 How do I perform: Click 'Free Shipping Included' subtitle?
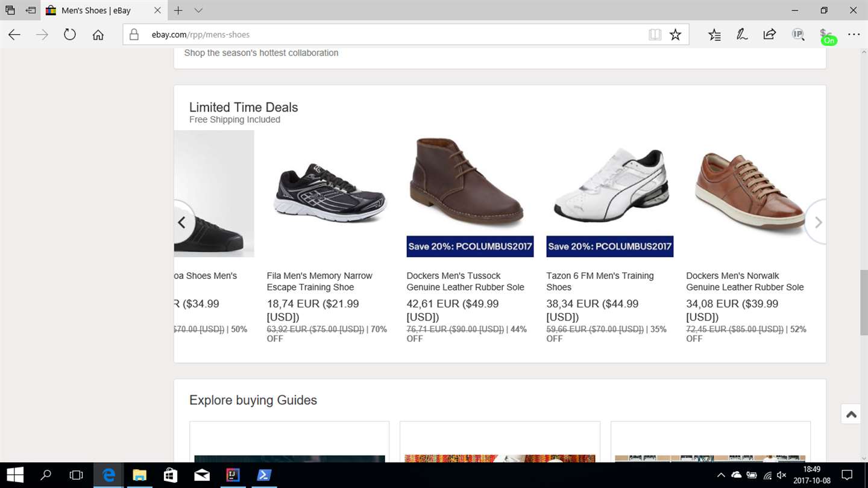coord(234,120)
